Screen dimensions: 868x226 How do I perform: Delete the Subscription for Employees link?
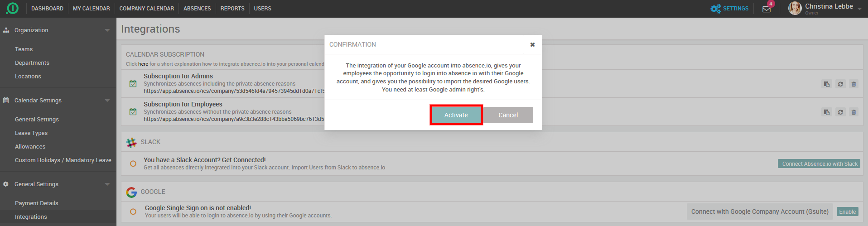pos(854,112)
